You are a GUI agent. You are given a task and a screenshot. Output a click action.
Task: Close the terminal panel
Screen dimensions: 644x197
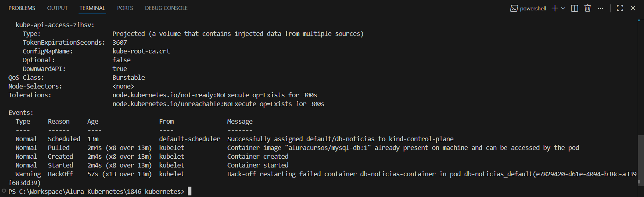pyautogui.click(x=633, y=8)
